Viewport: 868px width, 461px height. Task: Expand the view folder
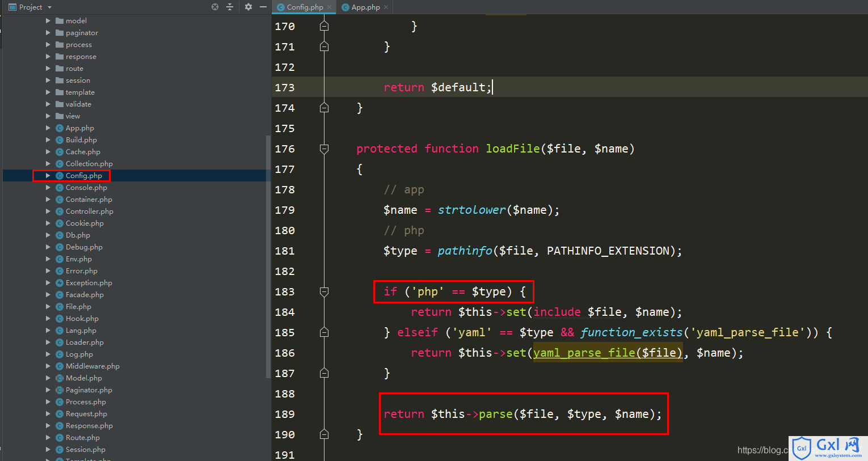point(48,116)
